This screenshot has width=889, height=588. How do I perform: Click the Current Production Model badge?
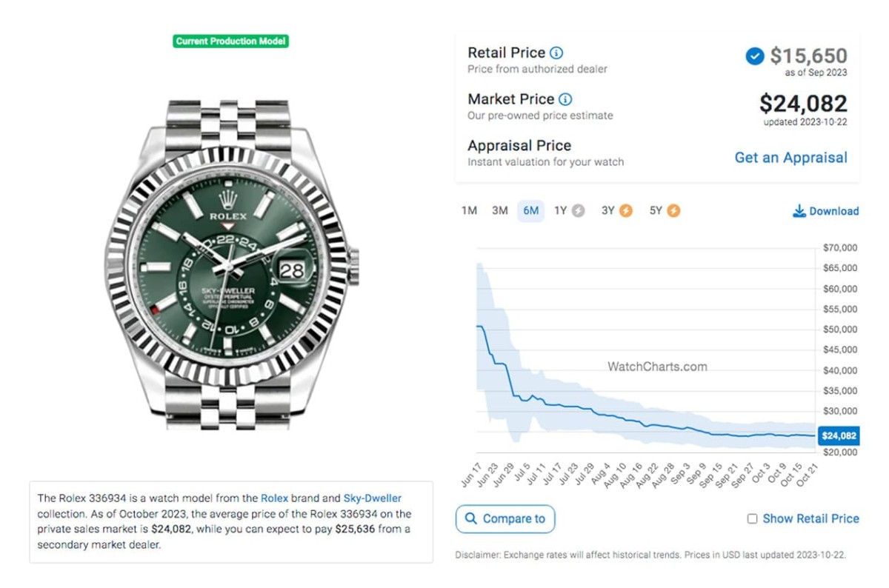tap(230, 41)
